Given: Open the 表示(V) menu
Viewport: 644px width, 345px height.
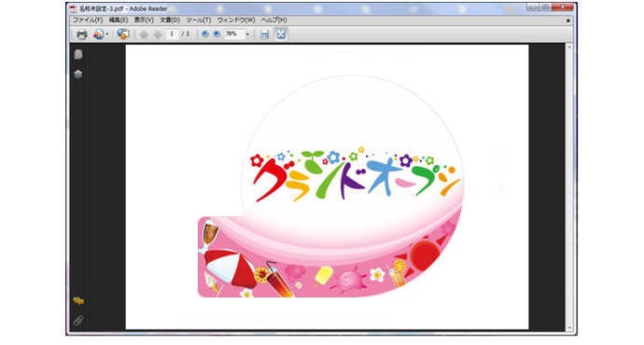Looking at the screenshot, I should [x=144, y=21].
